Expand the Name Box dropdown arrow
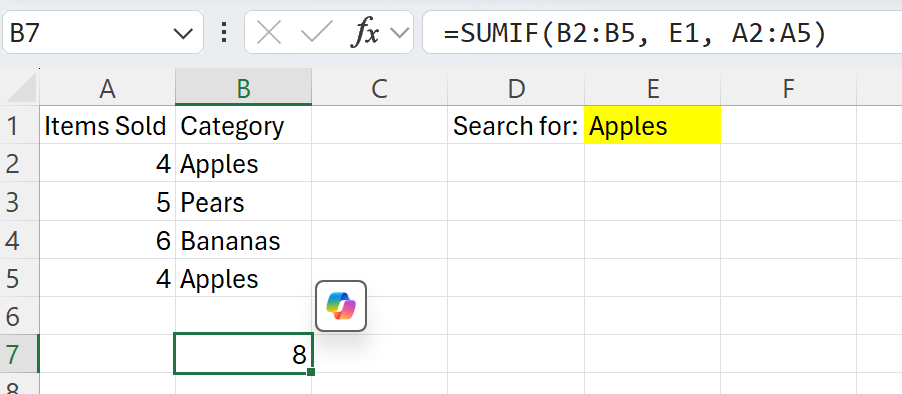 tap(183, 33)
